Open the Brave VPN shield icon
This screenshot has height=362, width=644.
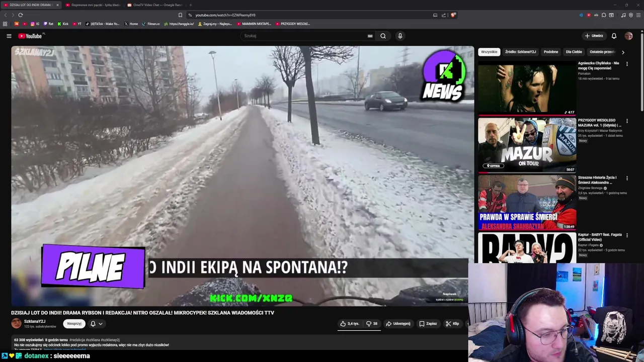pyautogui.click(x=631, y=15)
